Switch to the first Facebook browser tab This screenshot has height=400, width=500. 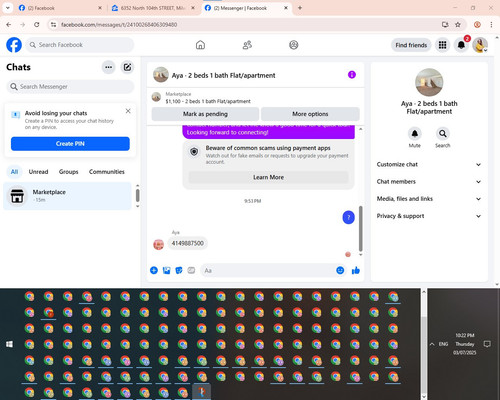point(60,8)
